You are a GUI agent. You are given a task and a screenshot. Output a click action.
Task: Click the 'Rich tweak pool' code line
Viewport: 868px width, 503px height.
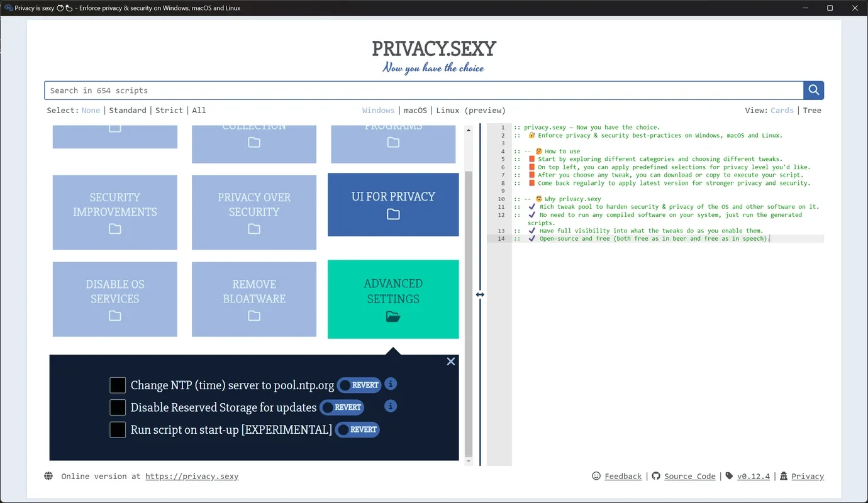(x=667, y=206)
